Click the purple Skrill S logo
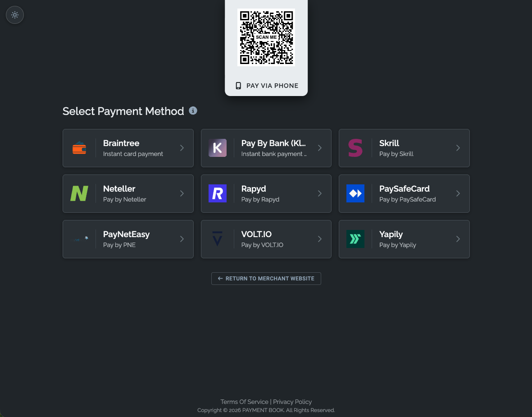 point(355,148)
